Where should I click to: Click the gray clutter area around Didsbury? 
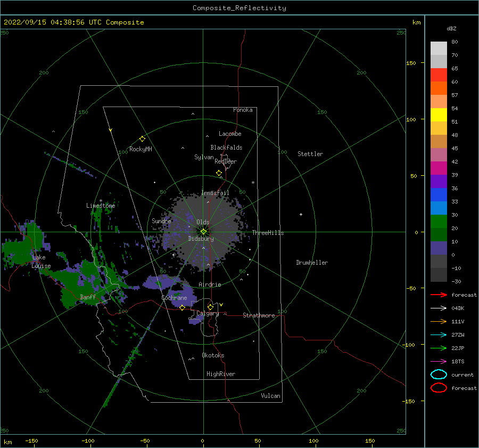(203, 232)
